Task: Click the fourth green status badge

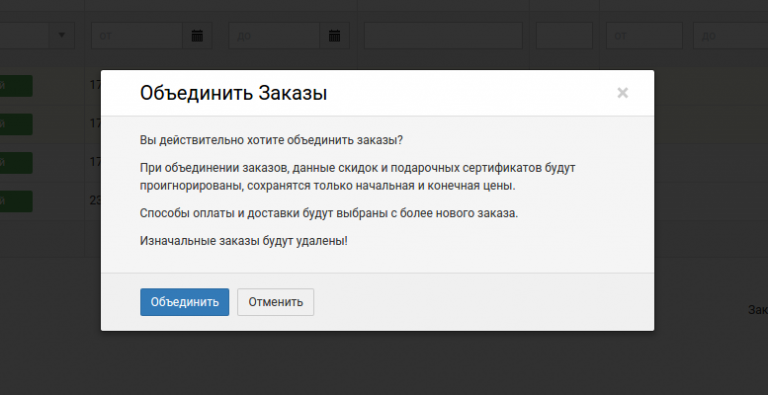Action: (x=16, y=201)
